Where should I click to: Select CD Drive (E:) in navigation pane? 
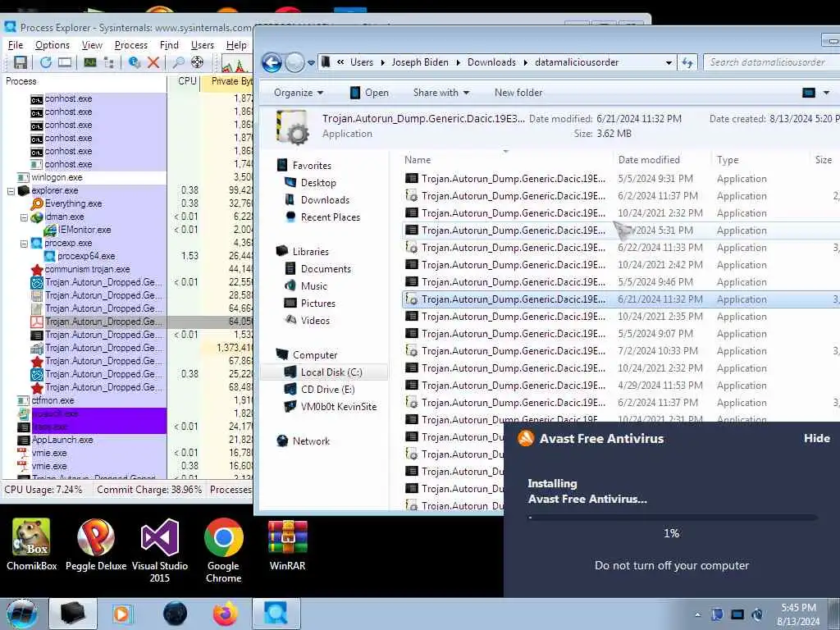tap(327, 390)
